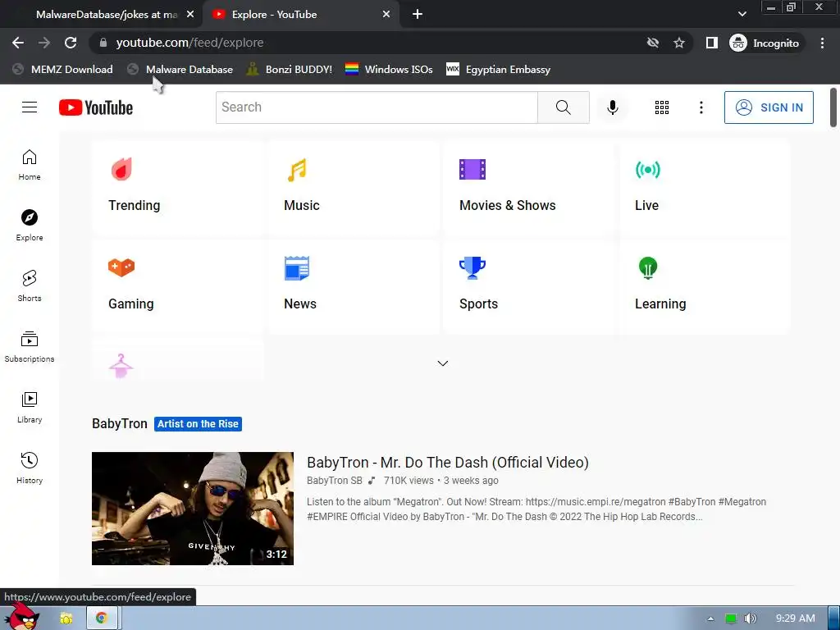Image resolution: width=840 pixels, height=630 pixels.
Task: Open the News category card
Action: (353, 285)
